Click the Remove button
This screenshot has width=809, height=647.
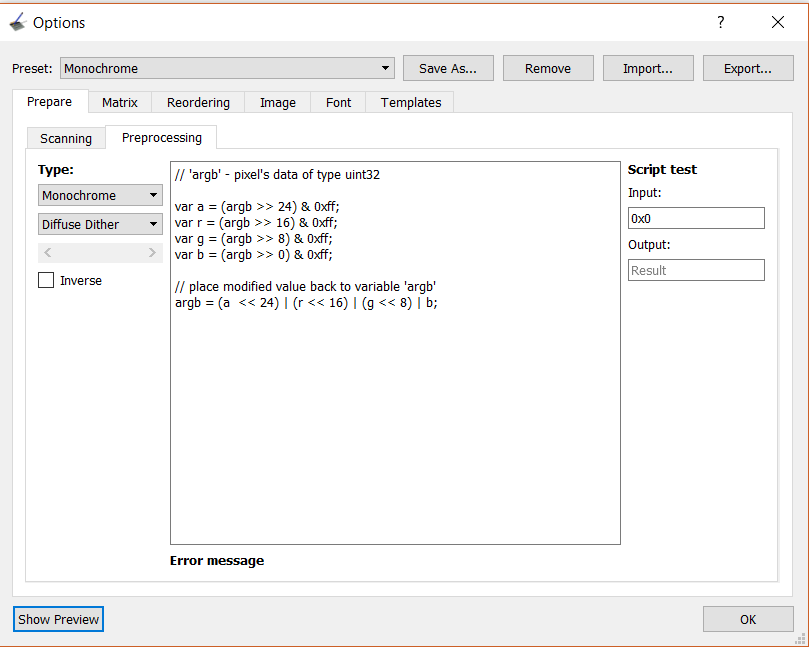[x=548, y=68]
